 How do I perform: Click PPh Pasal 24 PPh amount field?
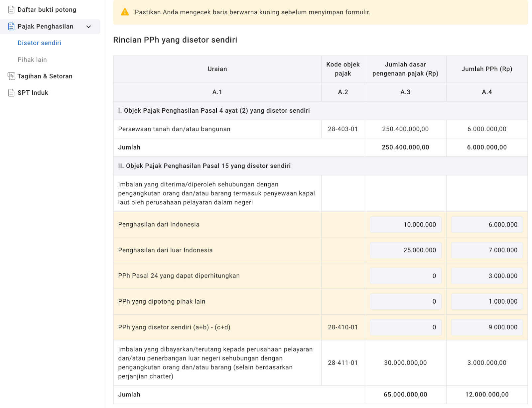[x=486, y=276]
